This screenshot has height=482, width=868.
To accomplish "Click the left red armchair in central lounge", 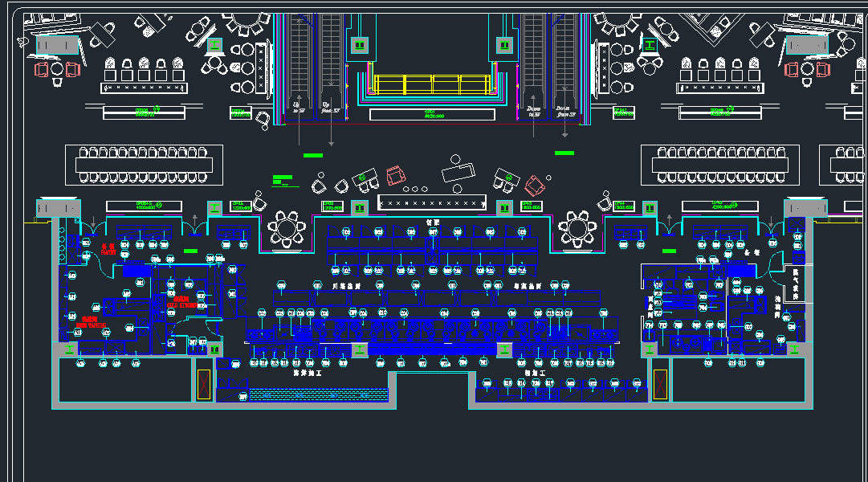I will coord(395,176).
